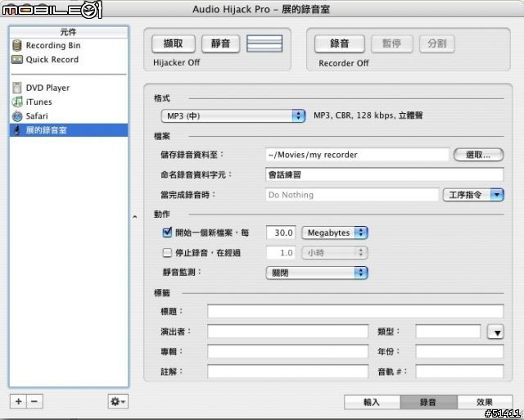Click the 錄音 record button

[x=340, y=43]
